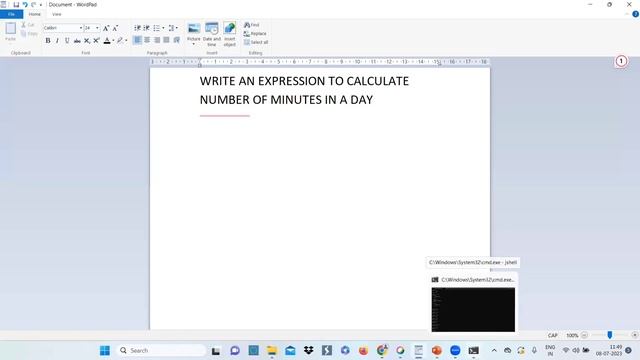
Task: Toggle Superscript formatting
Action: [96, 40]
